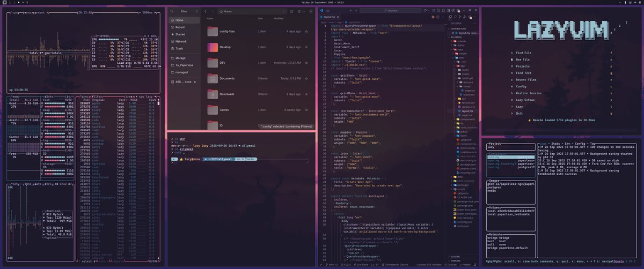This screenshot has width=644, height=269.
Task: Star the Desktop folder row
Action: coord(306,47)
